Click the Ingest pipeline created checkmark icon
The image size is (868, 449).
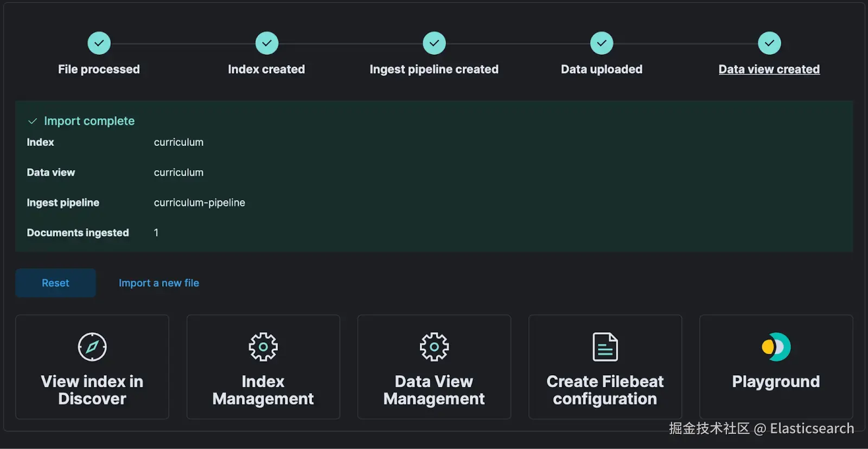pos(434,43)
